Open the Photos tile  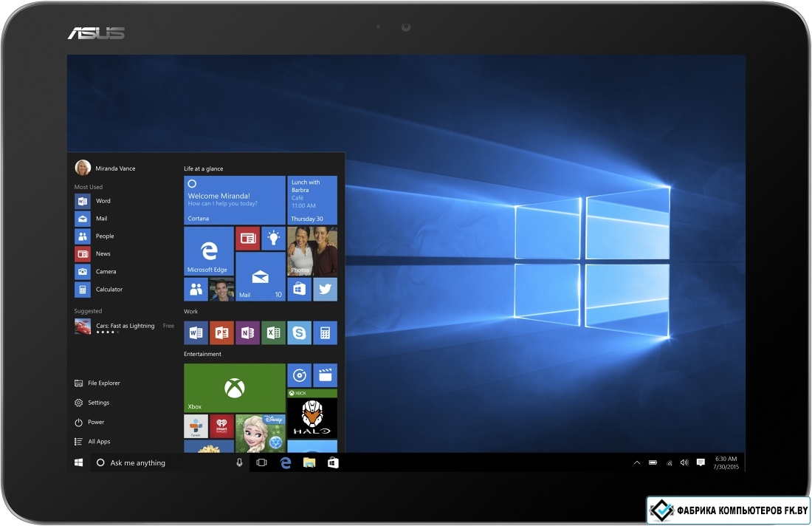click(312, 251)
